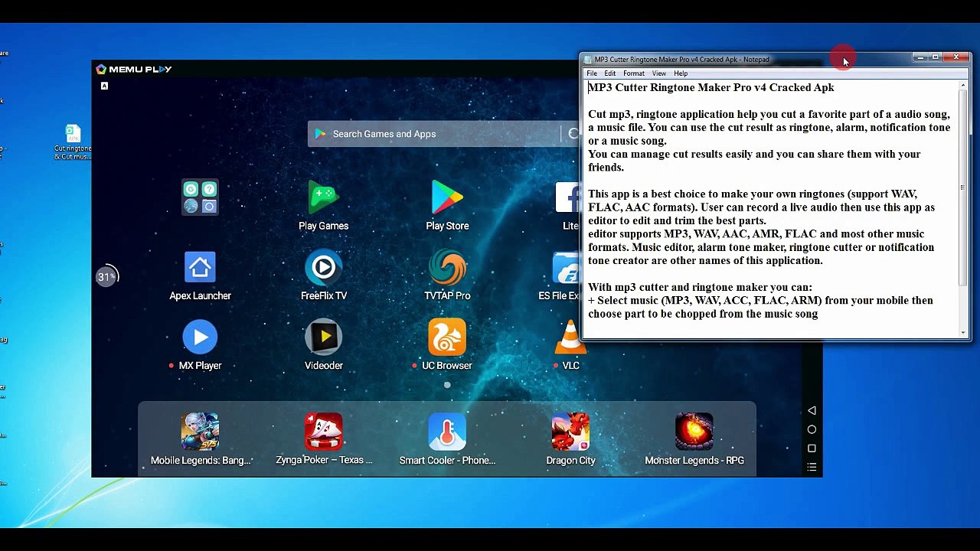Screen dimensions: 980x551
Task: Click the small notification icon in MEmu status bar
Action: click(104, 86)
